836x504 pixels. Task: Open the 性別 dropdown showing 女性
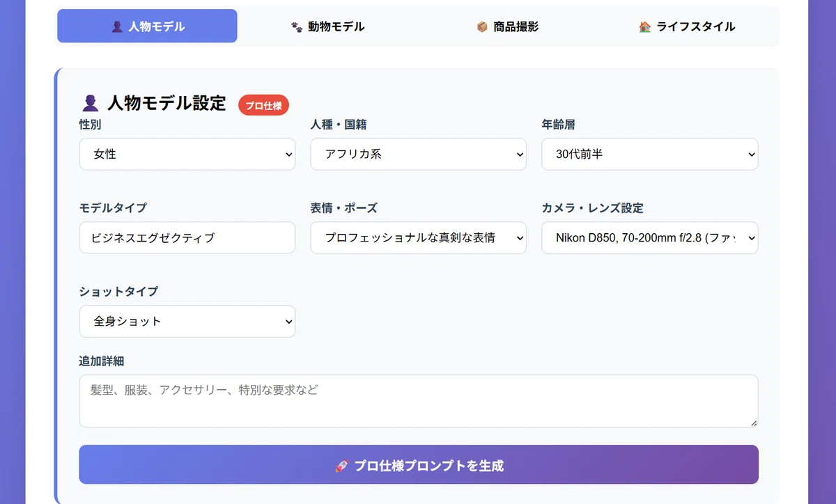[187, 154]
